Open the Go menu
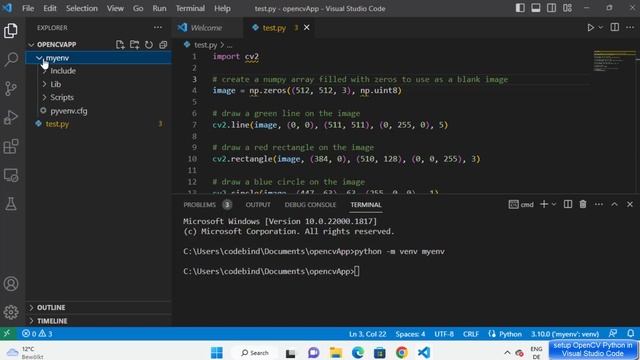 click(x=138, y=8)
